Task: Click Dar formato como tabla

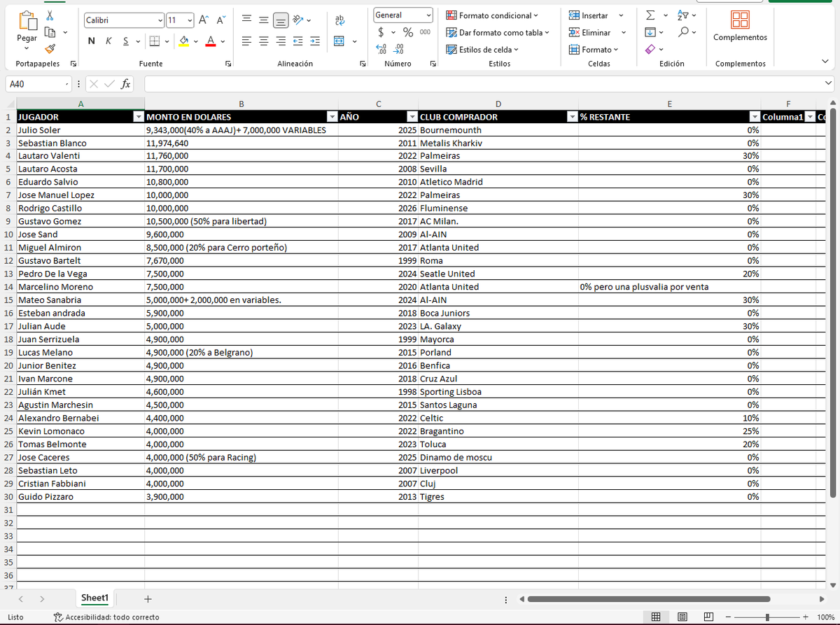Action: pos(498,32)
